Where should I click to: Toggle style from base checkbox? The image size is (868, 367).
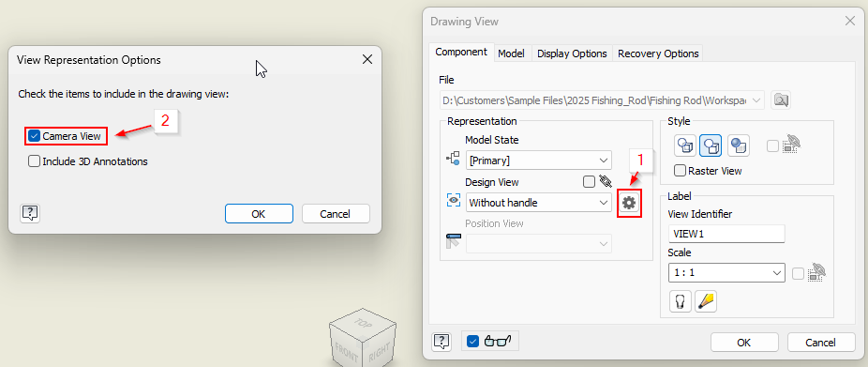[772, 145]
